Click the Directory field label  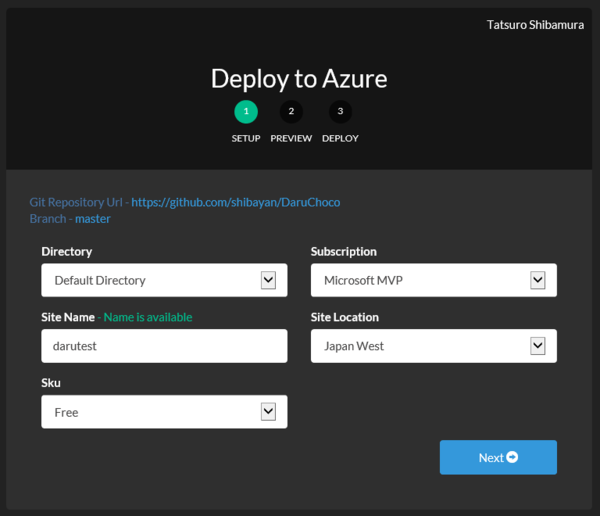pos(67,251)
